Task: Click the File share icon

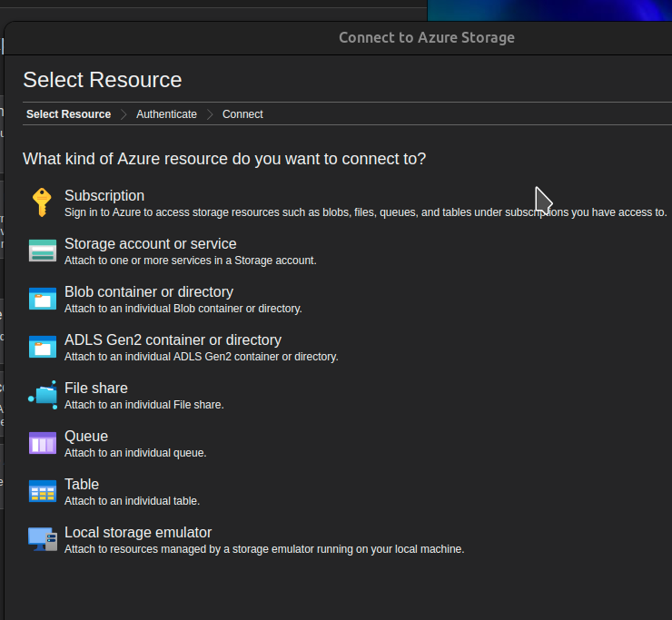Action: [x=43, y=395]
